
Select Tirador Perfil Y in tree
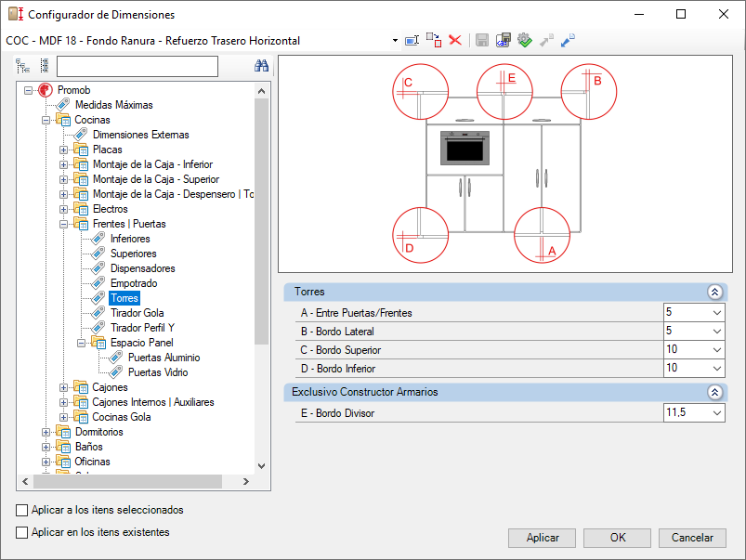(142, 327)
